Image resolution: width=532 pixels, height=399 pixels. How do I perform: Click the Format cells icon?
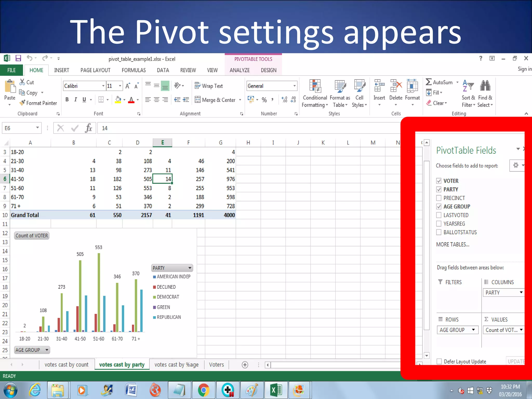[412, 86]
